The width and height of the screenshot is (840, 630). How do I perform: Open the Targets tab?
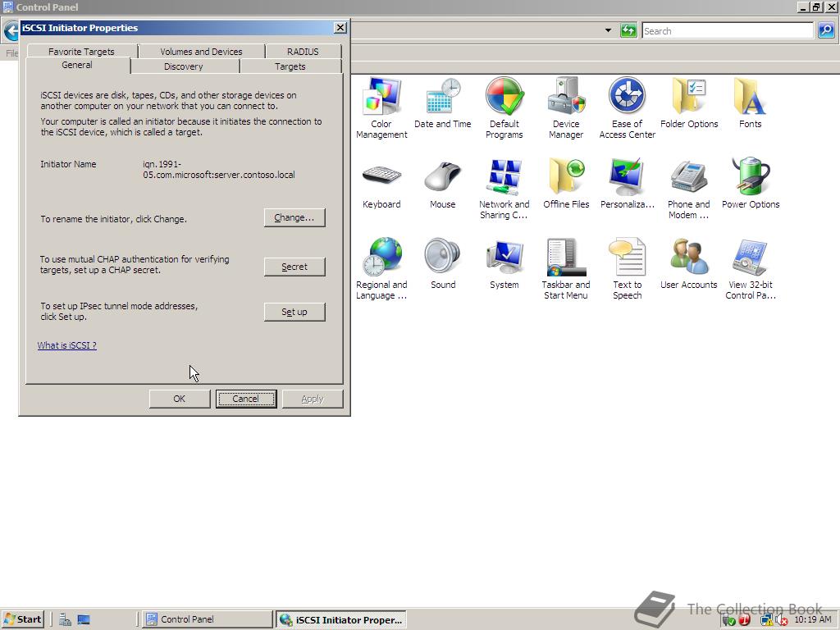[290, 66]
